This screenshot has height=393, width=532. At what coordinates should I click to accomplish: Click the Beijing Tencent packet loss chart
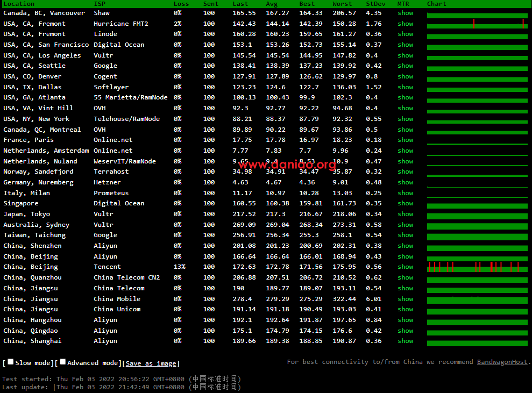coord(477,267)
